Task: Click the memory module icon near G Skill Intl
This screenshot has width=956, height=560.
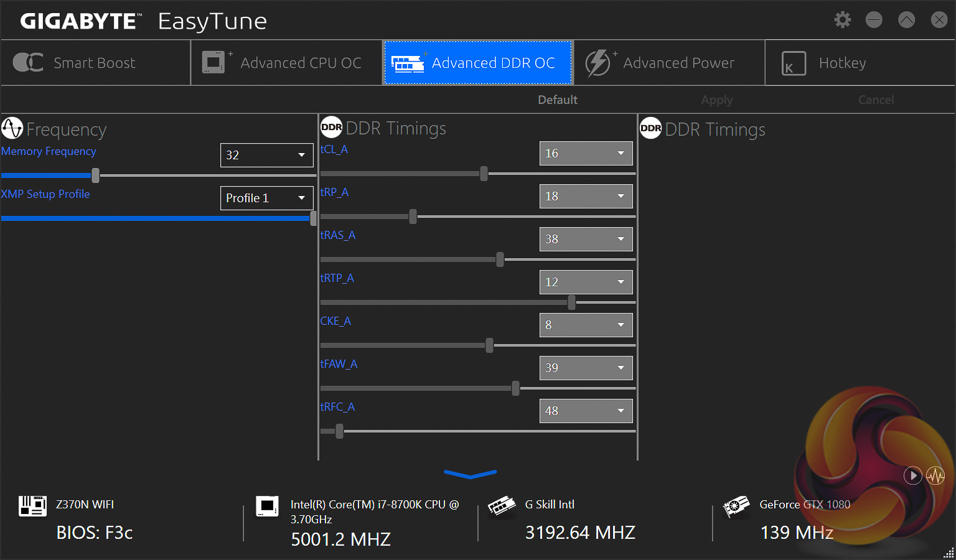Action: tap(502, 506)
